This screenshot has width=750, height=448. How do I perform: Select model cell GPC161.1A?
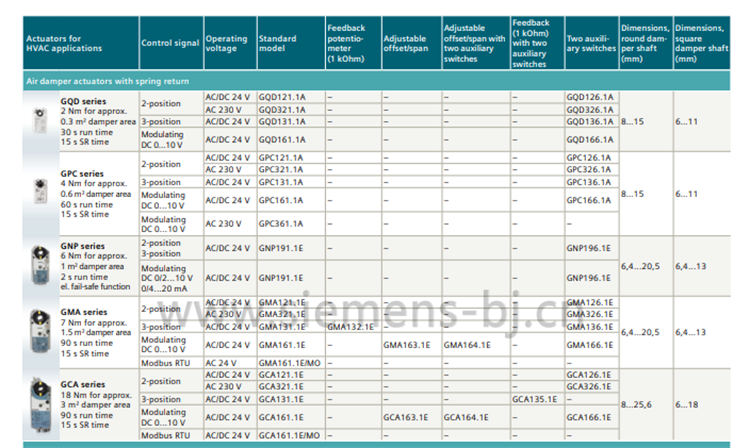click(x=281, y=200)
